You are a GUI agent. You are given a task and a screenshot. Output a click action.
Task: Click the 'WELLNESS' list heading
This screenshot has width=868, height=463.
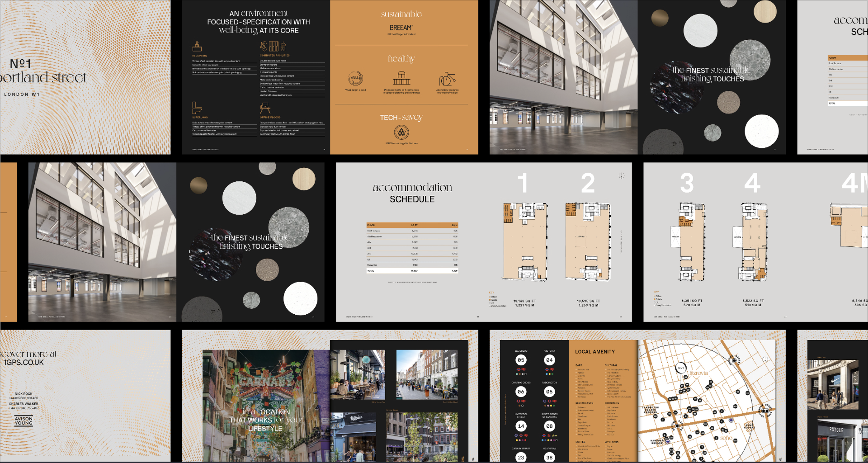612,442
